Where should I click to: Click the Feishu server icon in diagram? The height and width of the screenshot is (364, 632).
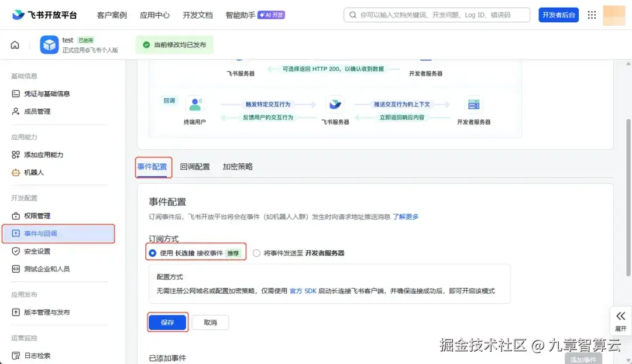[x=335, y=104]
